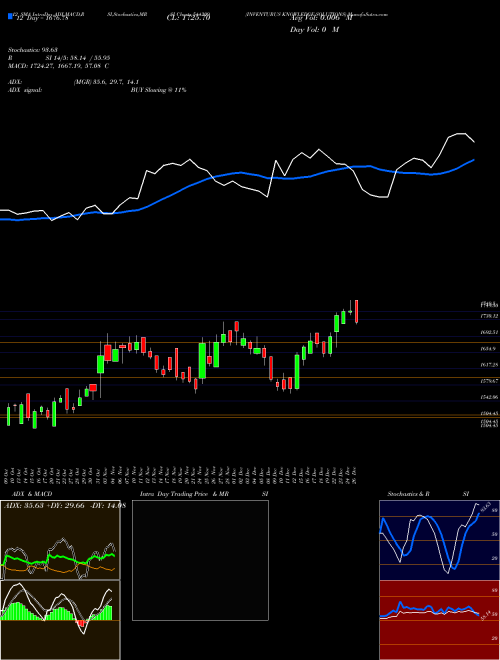500x660 pixels.
Task: Click the last red candlestick on the chart
Action: (357, 312)
